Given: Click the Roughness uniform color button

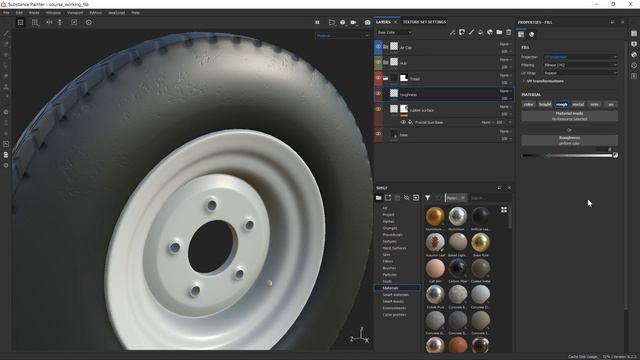Looking at the screenshot, I should (569, 140).
